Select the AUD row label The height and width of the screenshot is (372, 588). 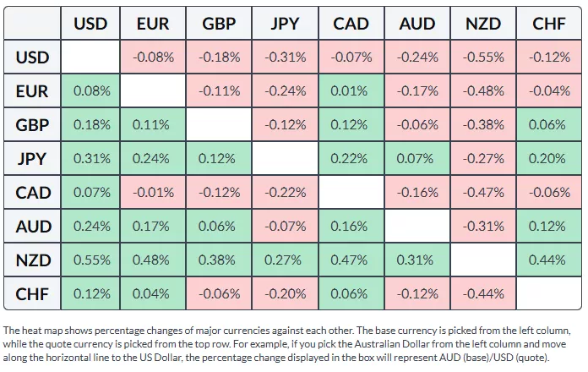coord(34,227)
